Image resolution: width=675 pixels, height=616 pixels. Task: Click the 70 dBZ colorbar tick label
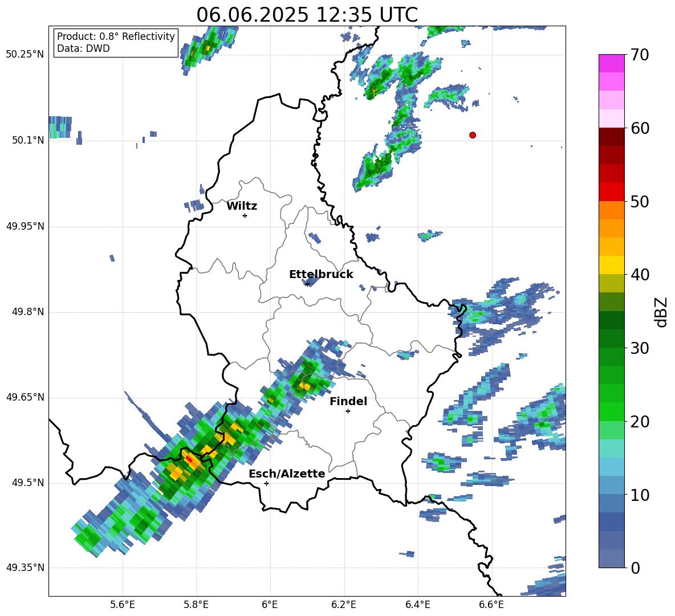[x=640, y=55]
